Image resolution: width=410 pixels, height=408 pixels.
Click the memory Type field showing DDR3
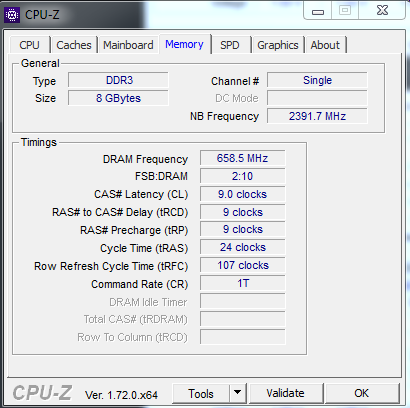118,80
